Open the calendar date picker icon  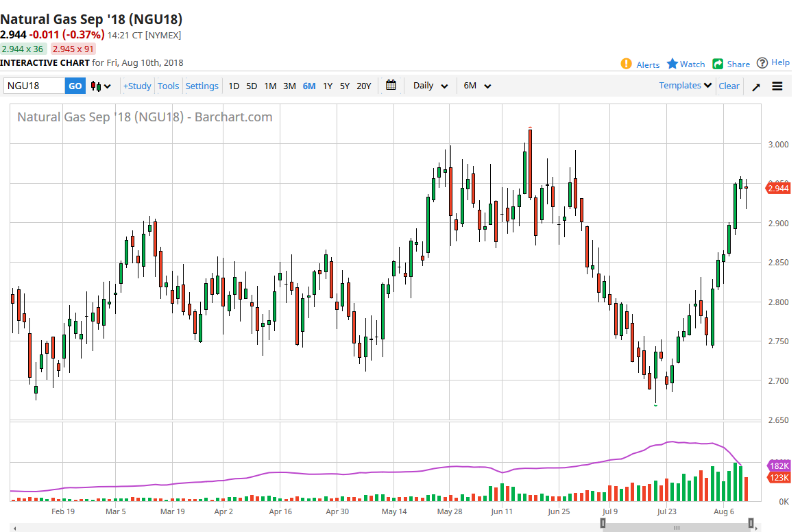pos(391,86)
